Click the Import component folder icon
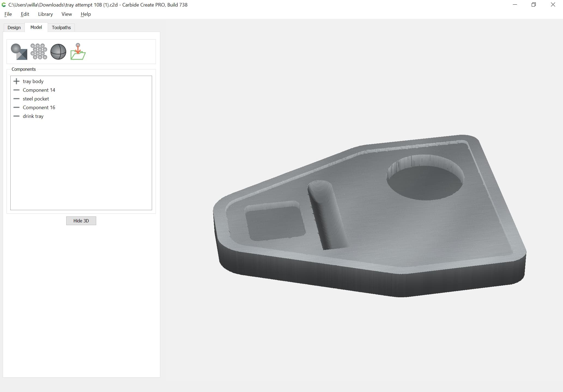This screenshot has height=392, width=563. click(78, 51)
